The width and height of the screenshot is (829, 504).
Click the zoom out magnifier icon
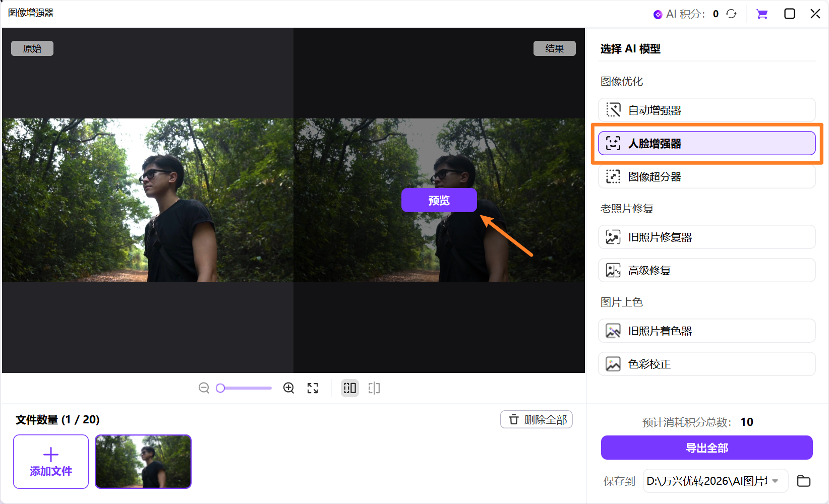[204, 388]
